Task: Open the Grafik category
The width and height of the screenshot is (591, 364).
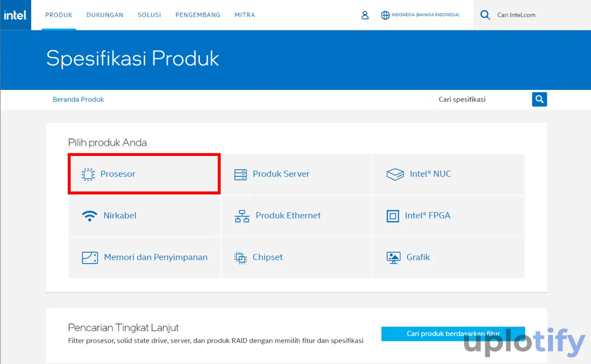Action: click(449, 257)
